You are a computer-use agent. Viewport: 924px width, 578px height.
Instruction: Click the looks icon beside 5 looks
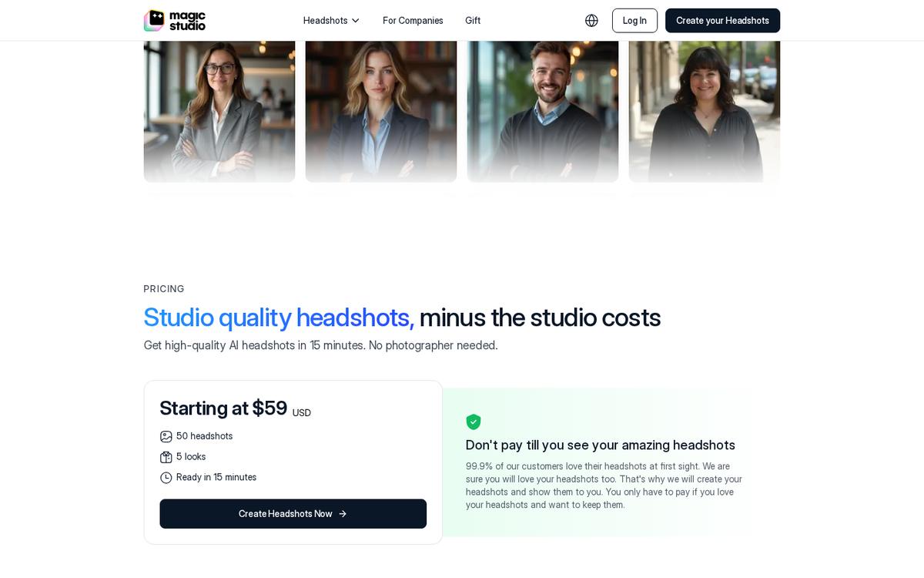click(166, 457)
